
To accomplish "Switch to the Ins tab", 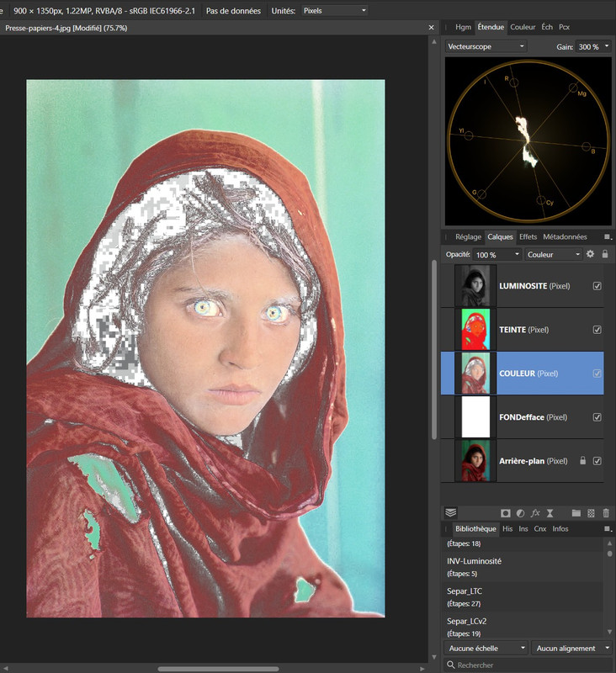I will tap(523, 529).
